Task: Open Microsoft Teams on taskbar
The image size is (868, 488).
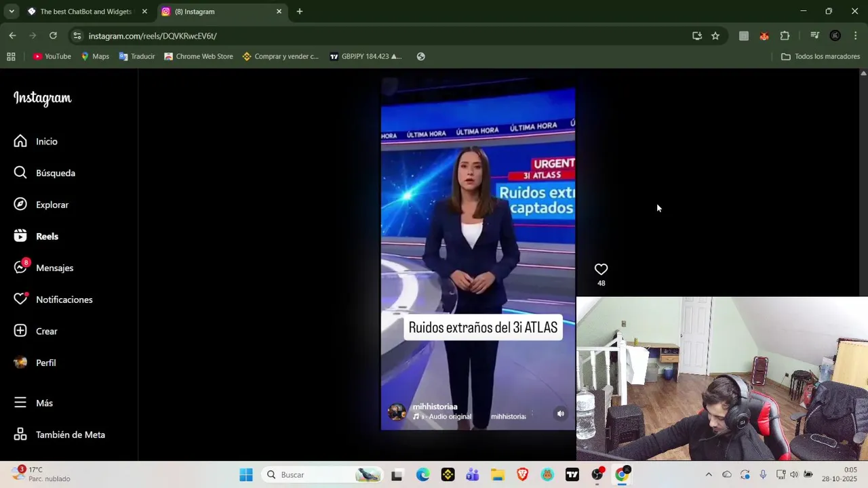Action: tap(472, 474)
